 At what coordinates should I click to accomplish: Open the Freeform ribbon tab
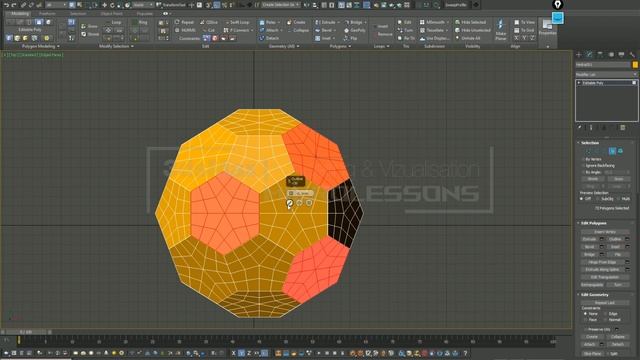point(47,13)
